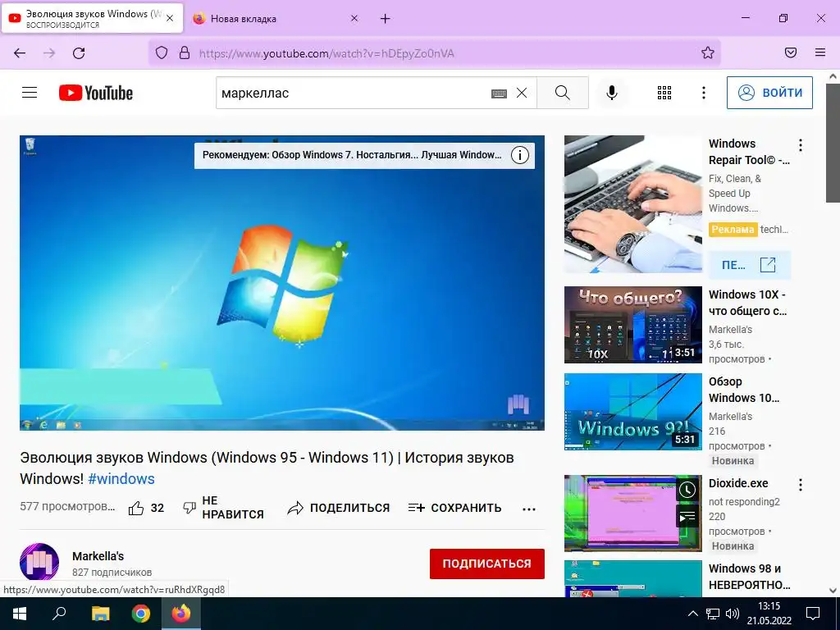This screenshot has width=840, height=630.
Task: Save the video with СОХРАНИТЬ
Action: click(454, 508)
